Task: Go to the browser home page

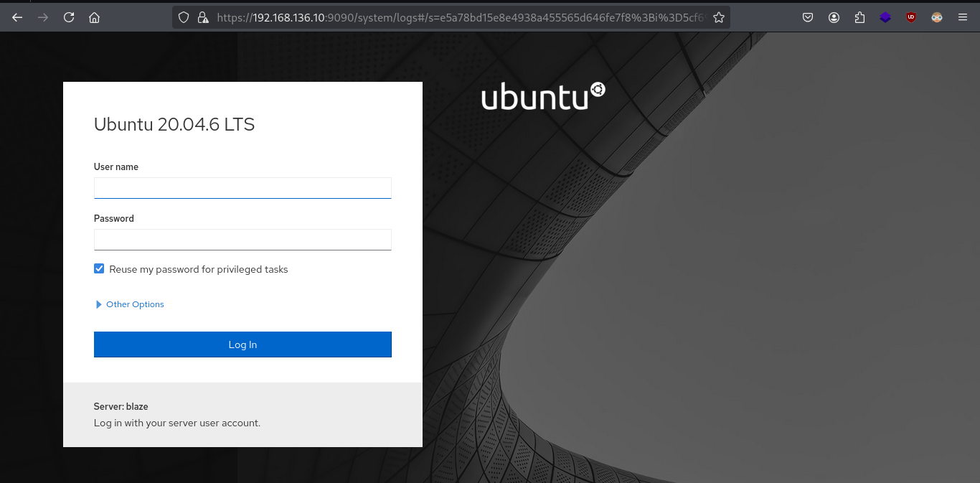Action: (94, 17)
